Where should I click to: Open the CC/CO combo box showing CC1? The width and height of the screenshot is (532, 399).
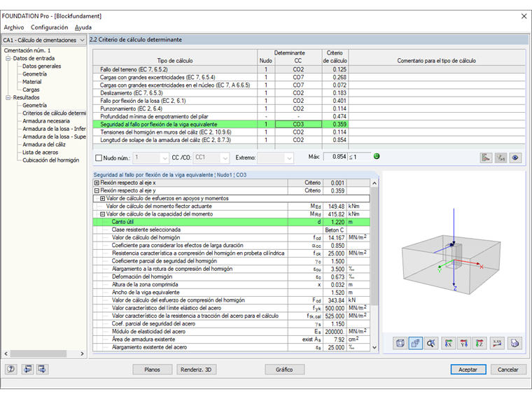(x=211, y=157)
